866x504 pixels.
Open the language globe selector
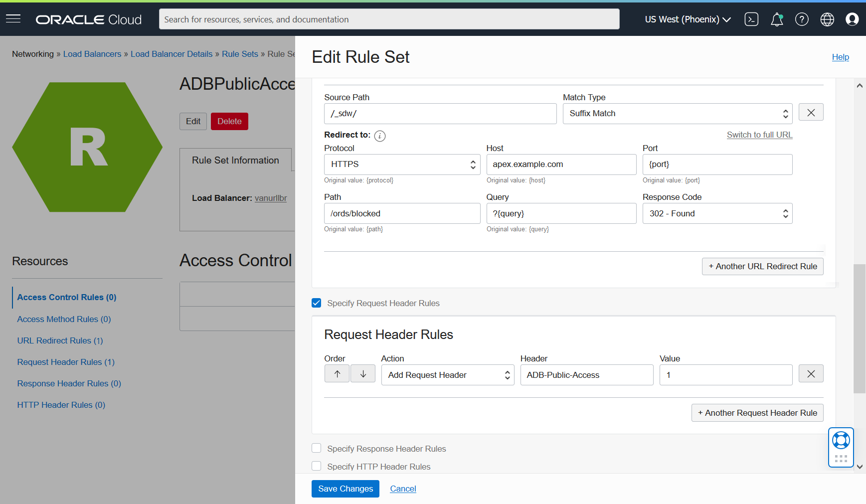coord(827,19)
